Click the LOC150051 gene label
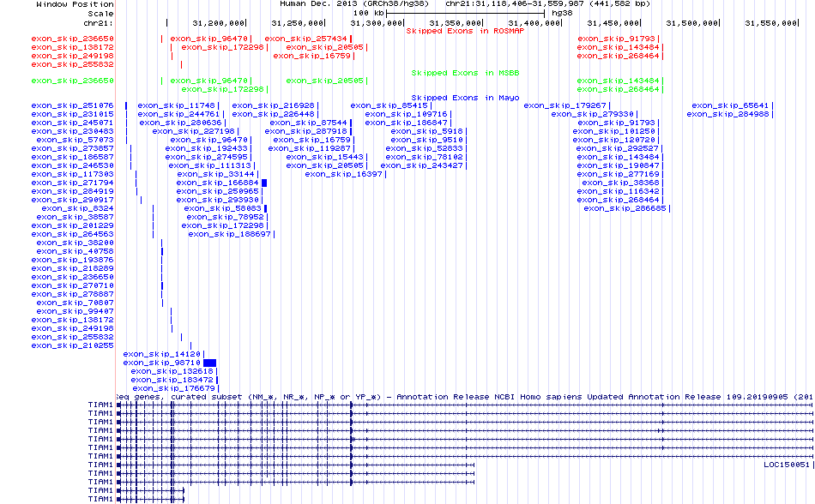This screenshot has width=815, height=504. point(787,465)
